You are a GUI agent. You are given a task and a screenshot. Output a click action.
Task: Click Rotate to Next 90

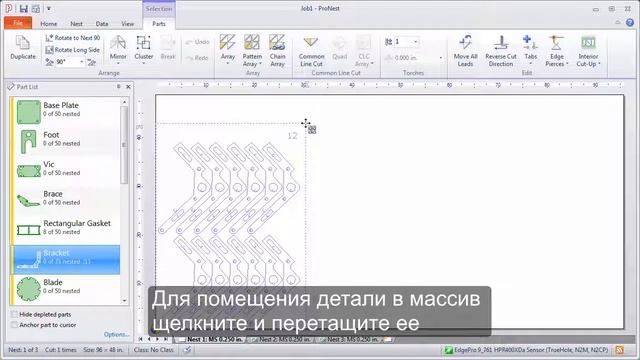click(73, 38)
